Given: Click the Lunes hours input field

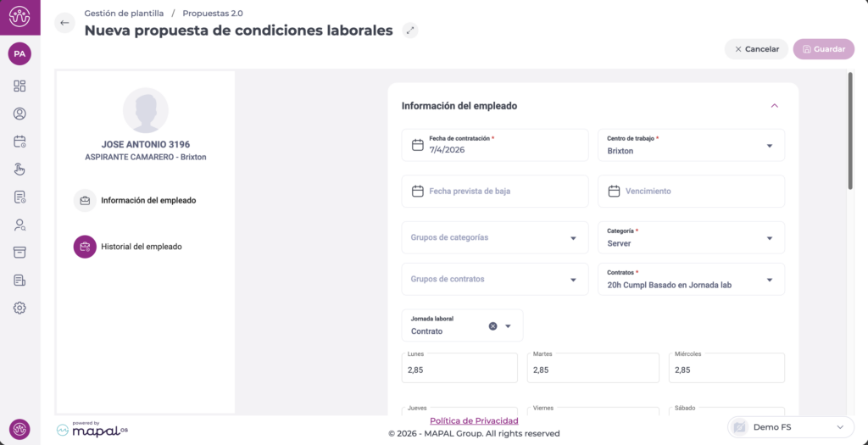Looking at the screenshot, I should (x=459, y=368).
